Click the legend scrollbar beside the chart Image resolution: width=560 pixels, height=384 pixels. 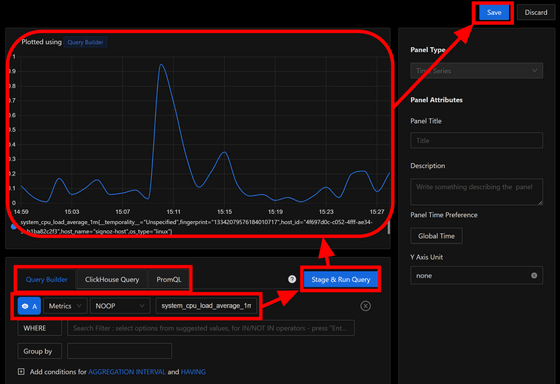[389, 227]
